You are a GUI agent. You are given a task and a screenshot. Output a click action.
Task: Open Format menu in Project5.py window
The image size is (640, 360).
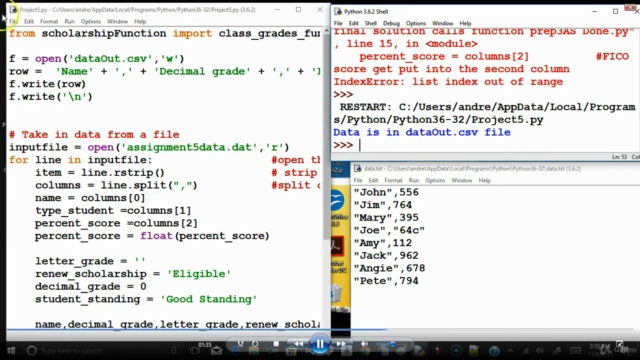[49, 22]
